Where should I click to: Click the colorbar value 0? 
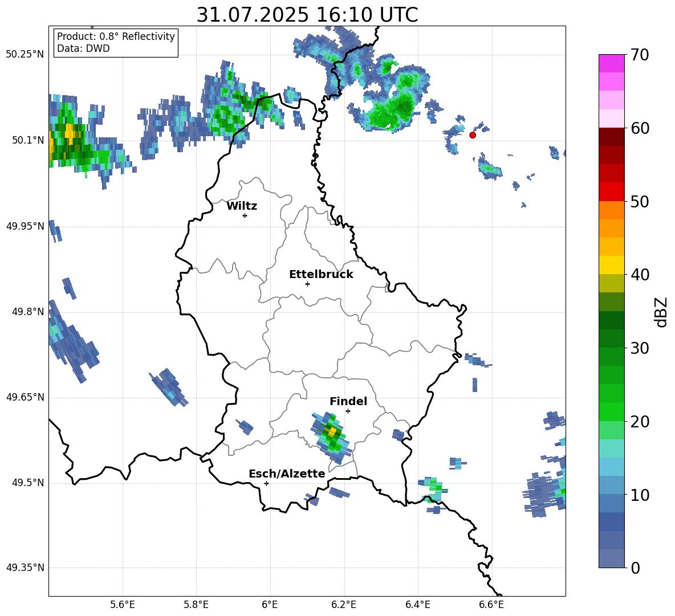coord(635,568)
